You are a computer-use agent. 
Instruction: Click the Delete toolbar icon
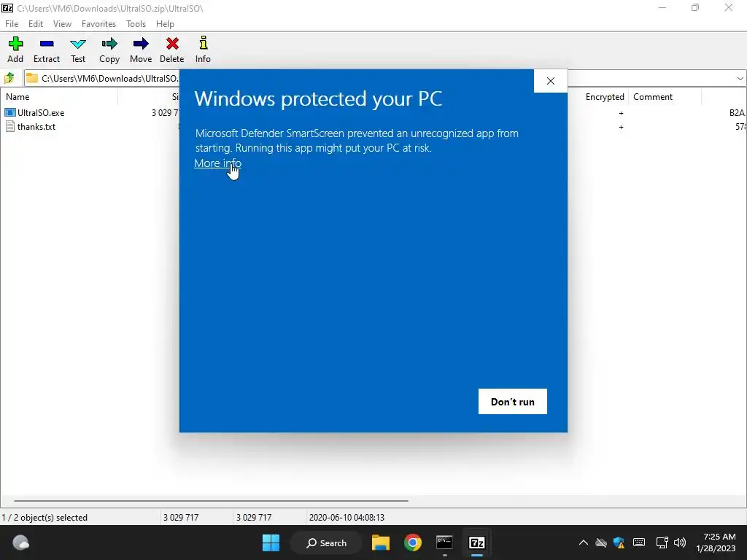click(x=172, y=50)
